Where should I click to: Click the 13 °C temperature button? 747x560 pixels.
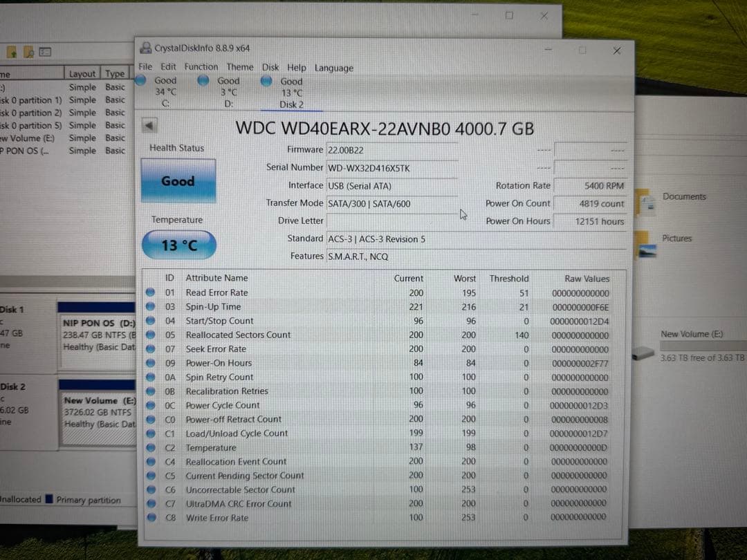click(179, 245)
